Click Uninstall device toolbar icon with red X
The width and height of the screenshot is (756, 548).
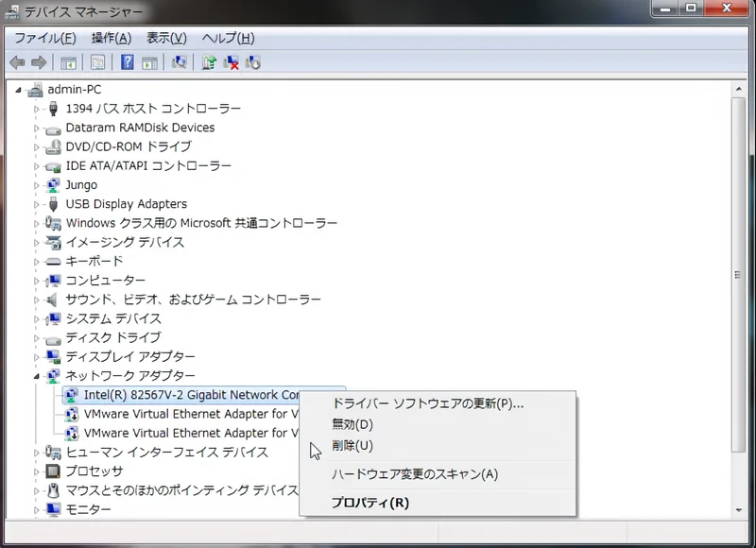231,62
